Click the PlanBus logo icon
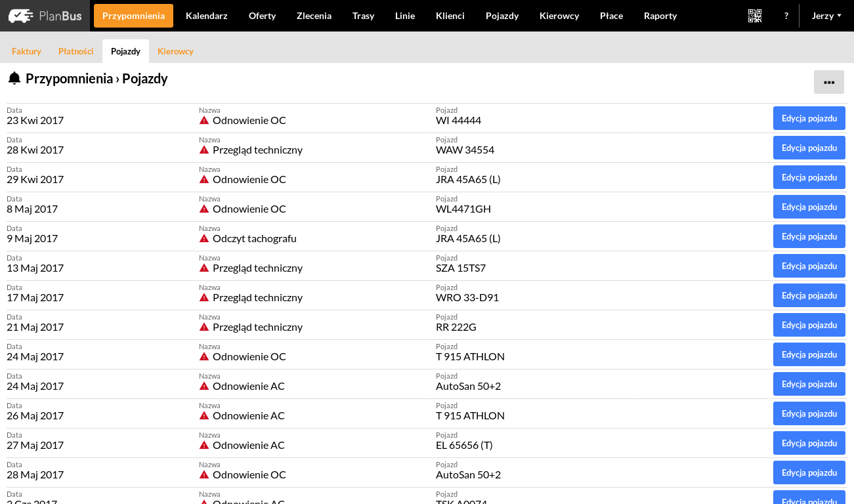Screen dimensions: 854x504 pos(21,16)
